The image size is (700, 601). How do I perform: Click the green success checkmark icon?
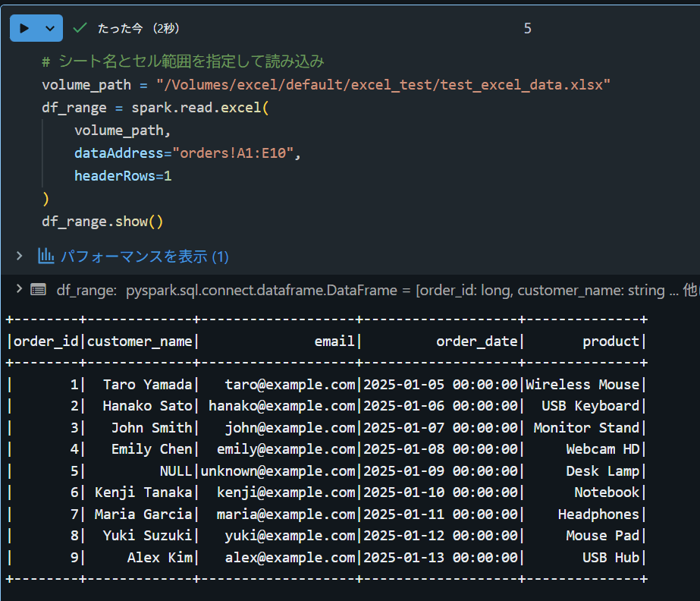(x=80, y=28)
